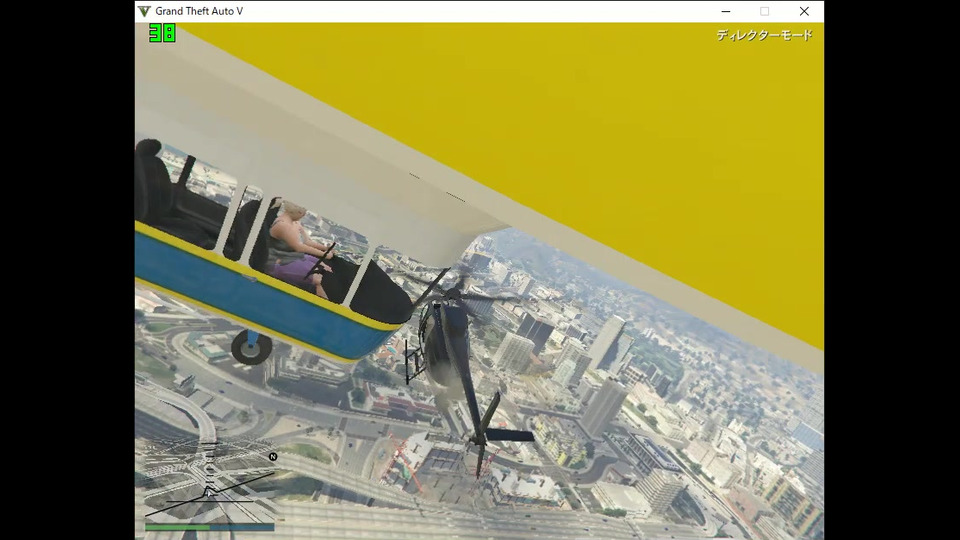Click the helicopter below the blimp

point(456,361)
